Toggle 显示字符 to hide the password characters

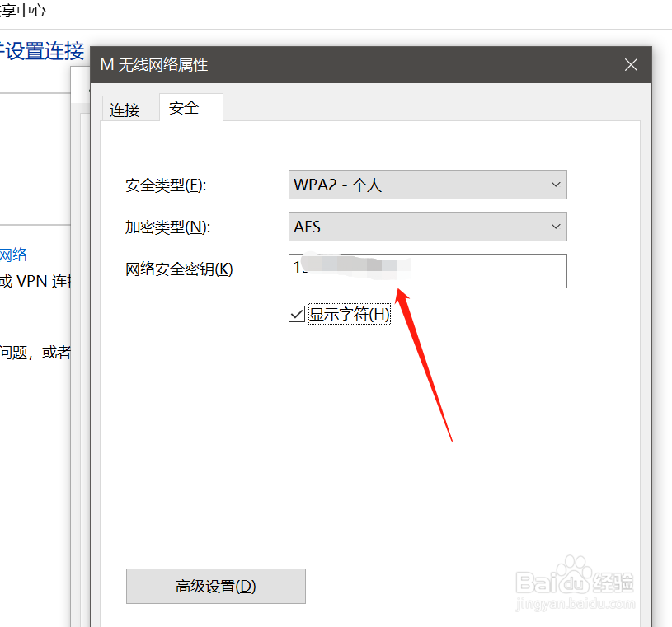click(x=296, y=313)
